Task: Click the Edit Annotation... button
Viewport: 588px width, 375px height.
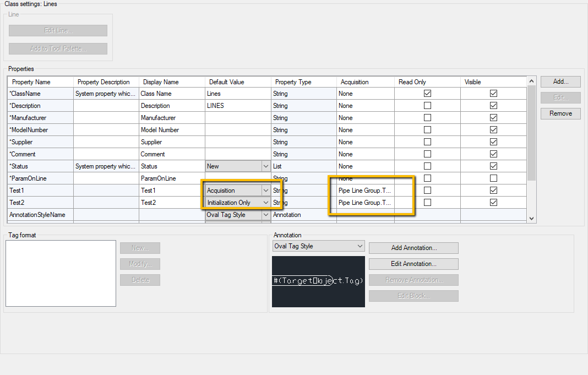Action: point(413,264)
